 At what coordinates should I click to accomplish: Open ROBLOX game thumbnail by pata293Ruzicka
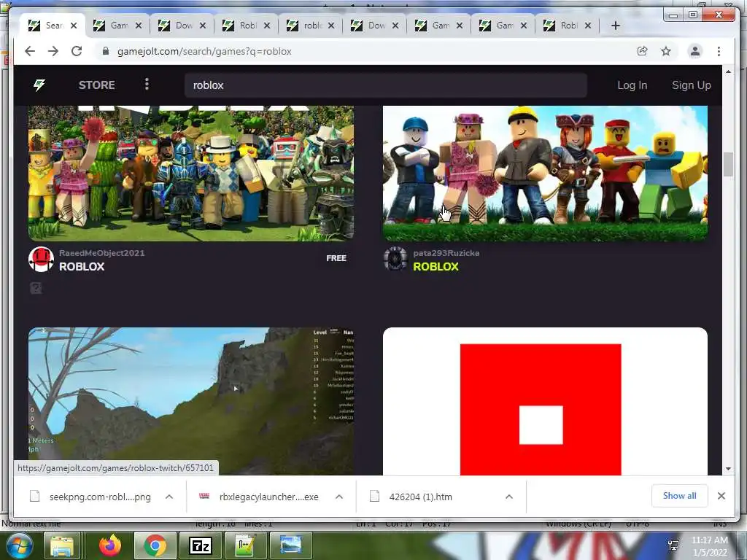click(545, 174)
